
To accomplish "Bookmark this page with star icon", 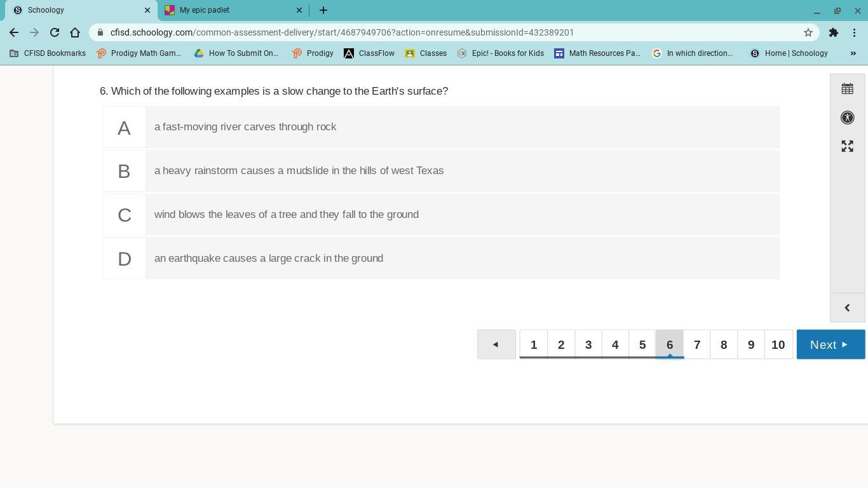I will tap(808, 32).
